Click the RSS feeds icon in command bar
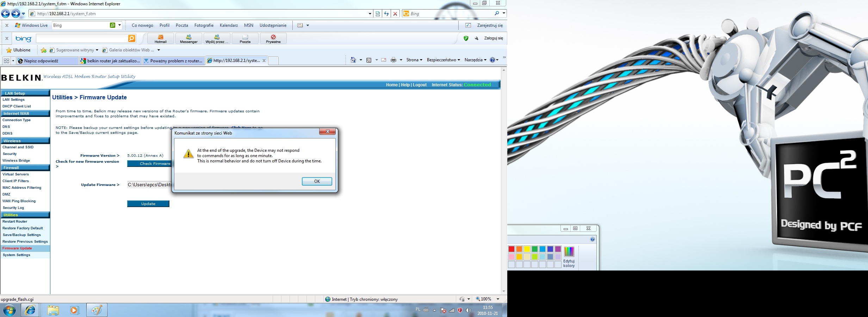This screenshot has height=317, width=868. click(369, 60)
